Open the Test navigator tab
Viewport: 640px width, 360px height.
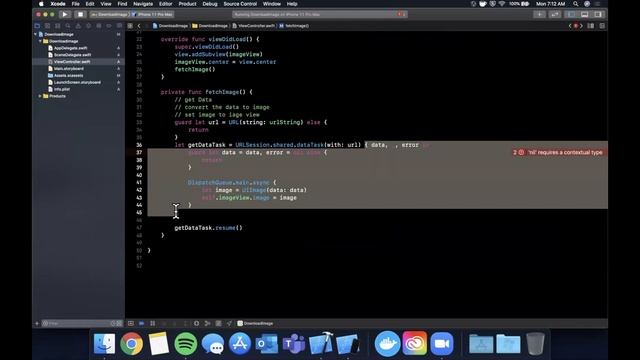(88, 26)
